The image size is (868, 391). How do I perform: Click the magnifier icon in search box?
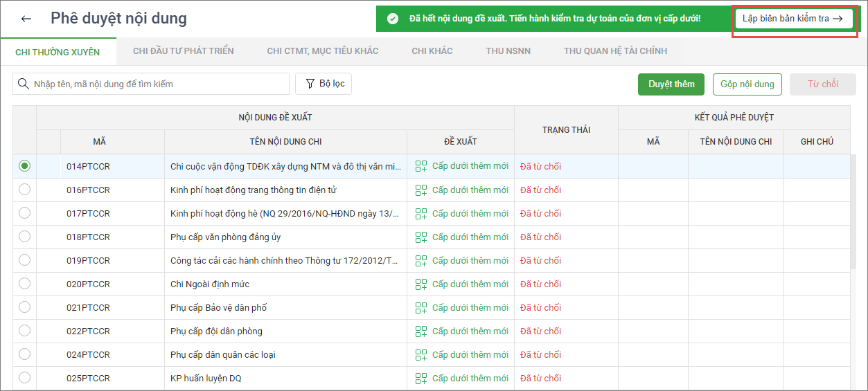click(23, 84)
